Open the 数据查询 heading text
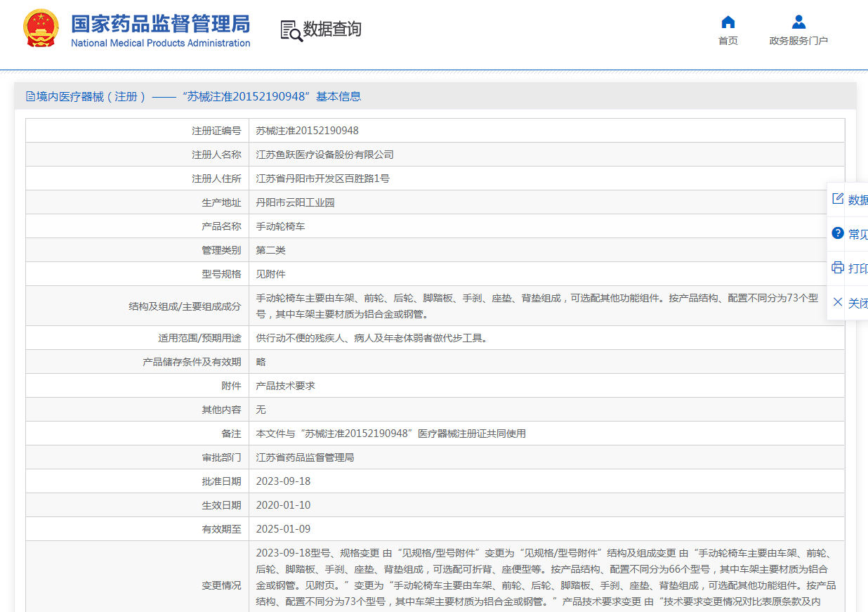Viewport: 868px width, 612px height. click(332, 30)
